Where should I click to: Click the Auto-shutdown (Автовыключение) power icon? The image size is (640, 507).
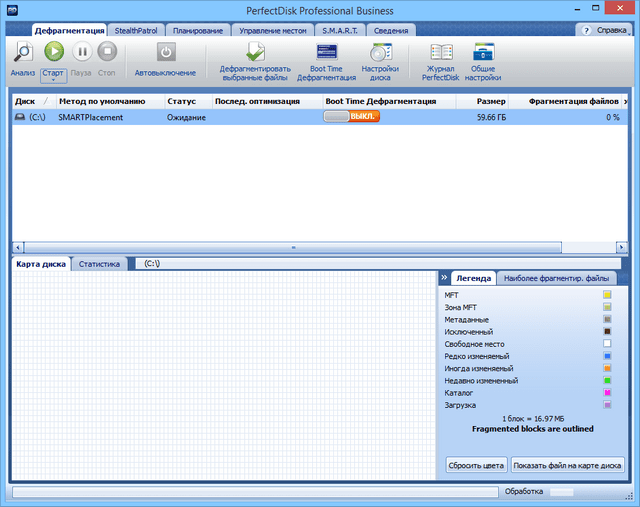point(166,52)
